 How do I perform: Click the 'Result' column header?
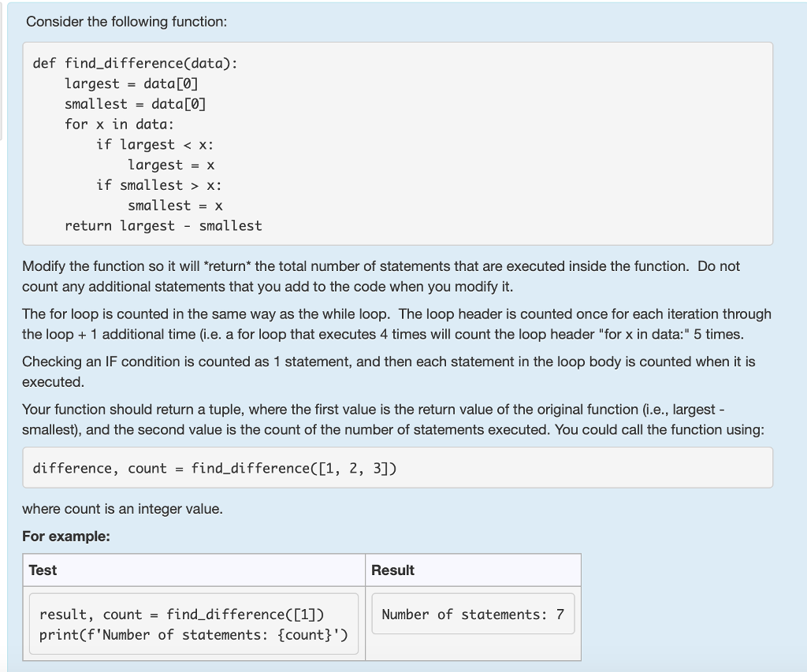pyautogui.click(x=392, y=570)
